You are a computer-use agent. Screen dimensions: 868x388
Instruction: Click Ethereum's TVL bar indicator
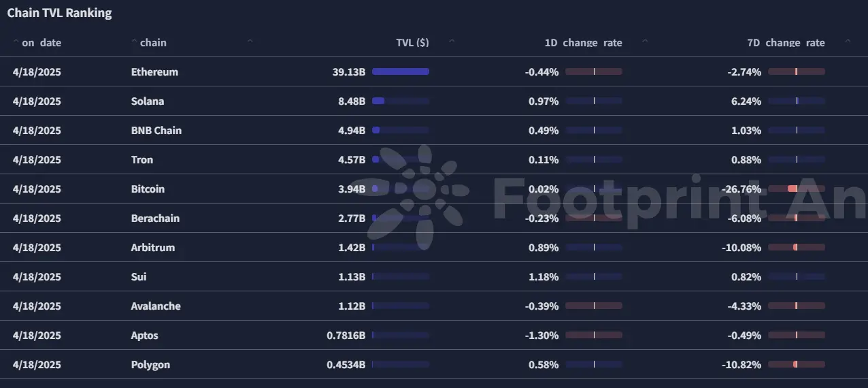pyautogui.click(x=401, y=71)
